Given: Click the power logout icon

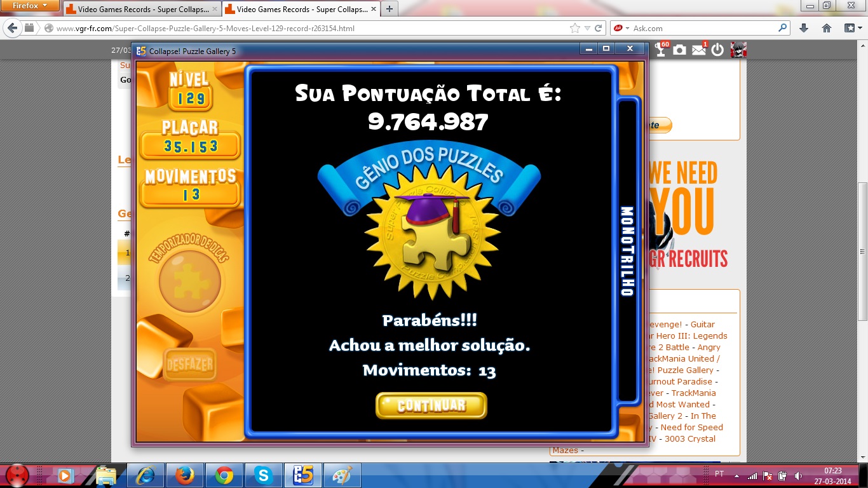Looking at the screenshot, I should pyautogui.click(x=717, y=50).
